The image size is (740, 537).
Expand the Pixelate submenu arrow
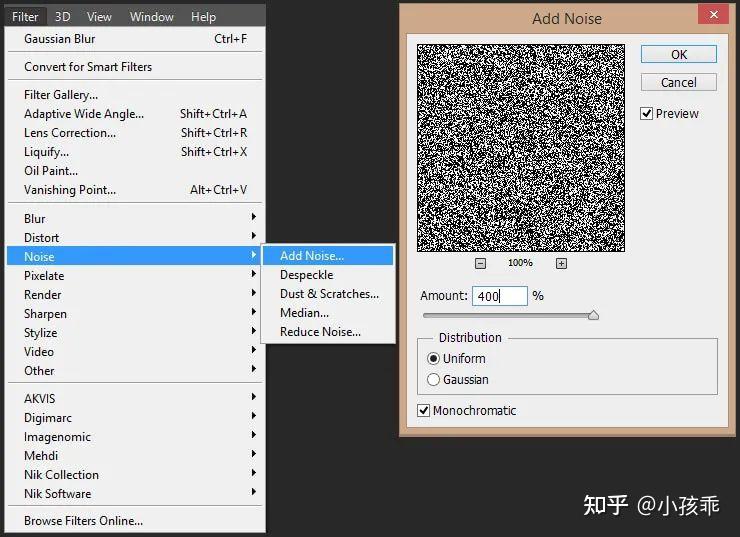pyautogui.click(x=253, y=274)
